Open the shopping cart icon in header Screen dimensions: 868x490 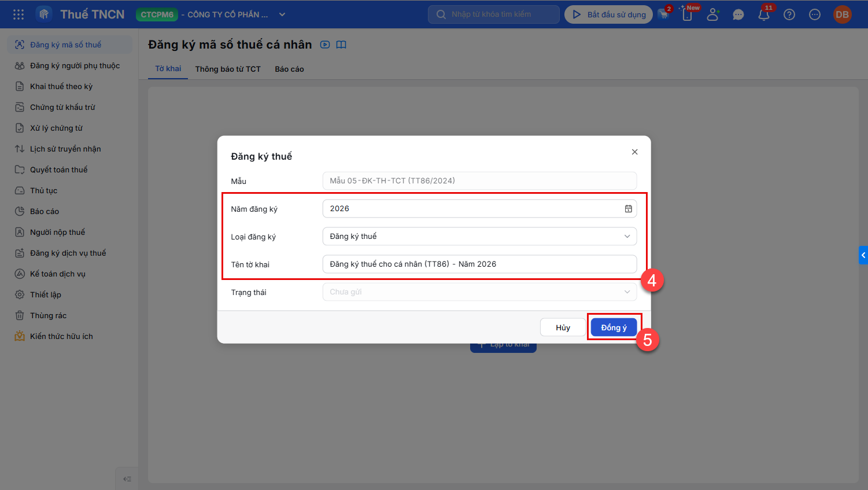[x=663, y=14]
